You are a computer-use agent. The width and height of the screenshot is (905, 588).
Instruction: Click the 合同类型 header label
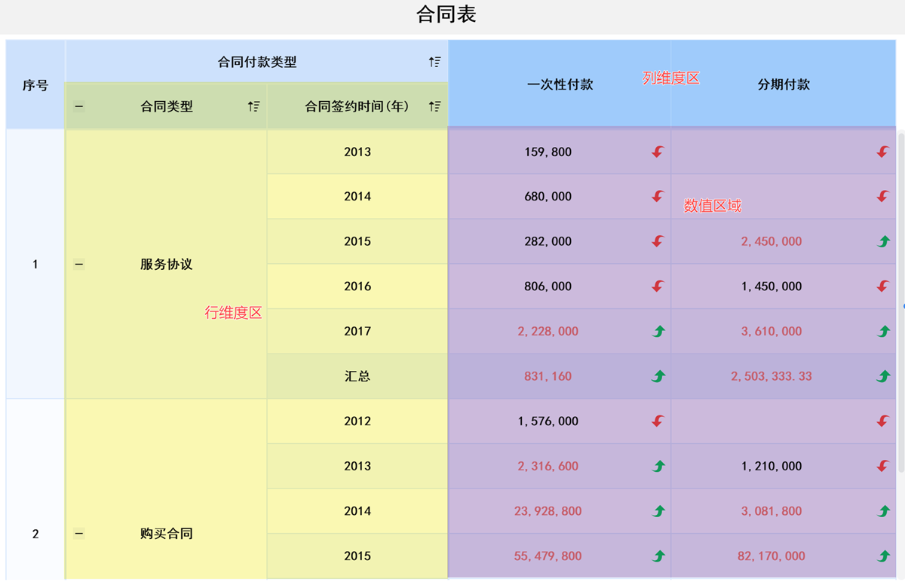[167, 106]
